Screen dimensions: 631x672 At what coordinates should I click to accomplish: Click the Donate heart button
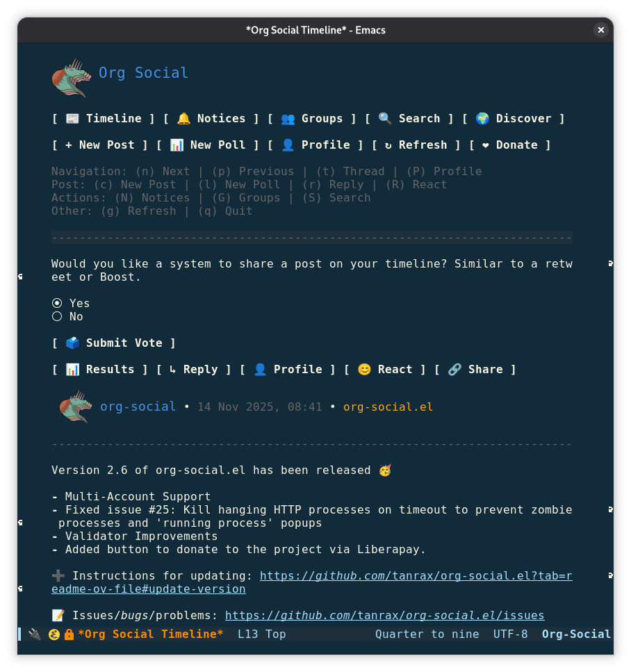coord(510,145)
